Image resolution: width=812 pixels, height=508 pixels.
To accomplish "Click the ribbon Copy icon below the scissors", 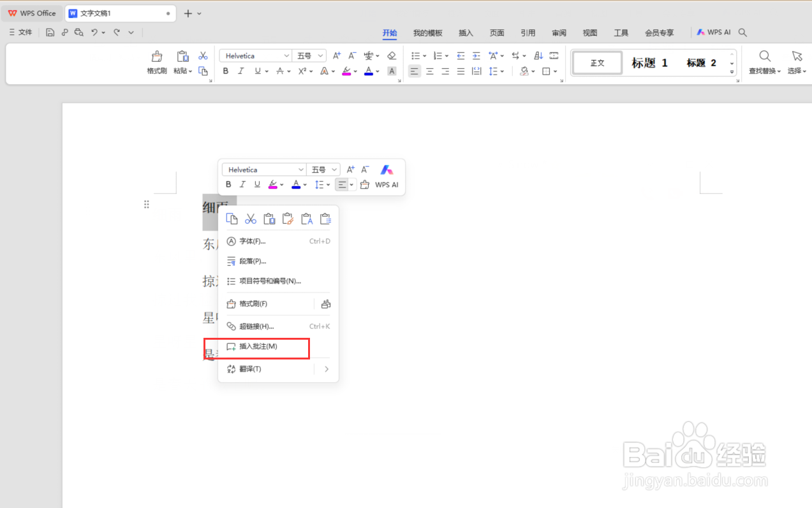I will pyautogui.click(x=203, y=71).
